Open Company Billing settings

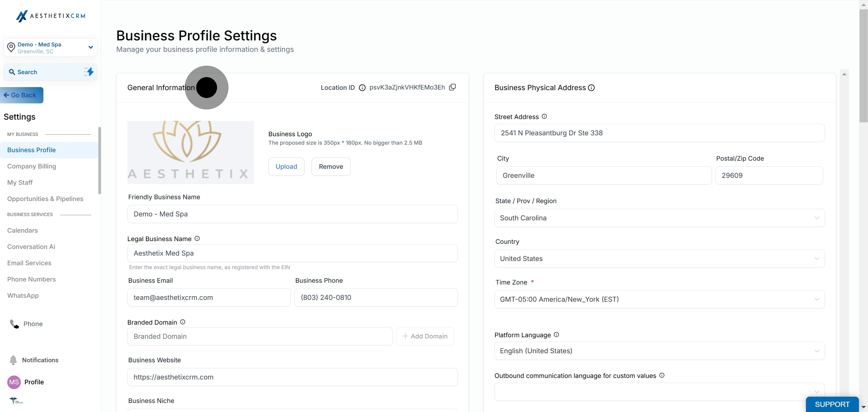[32, 166]
